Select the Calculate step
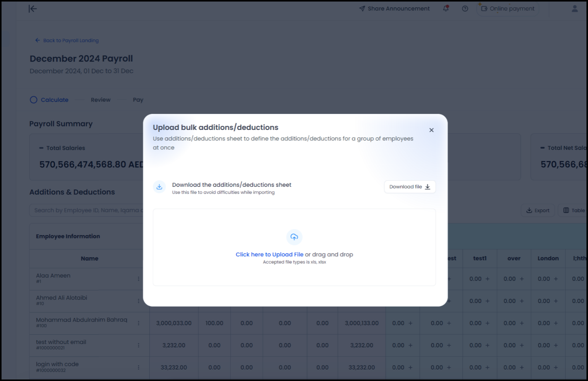Screen dimensions: 588x381 [49, 100]
